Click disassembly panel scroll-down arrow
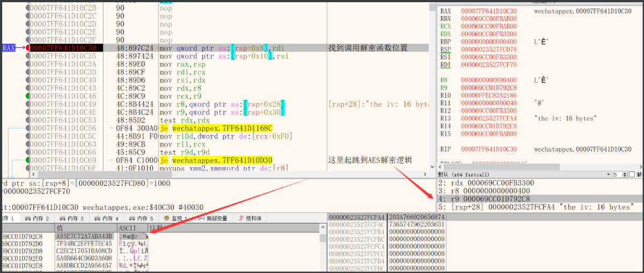The width and height of the screenshot is (644, 273). 432,168
